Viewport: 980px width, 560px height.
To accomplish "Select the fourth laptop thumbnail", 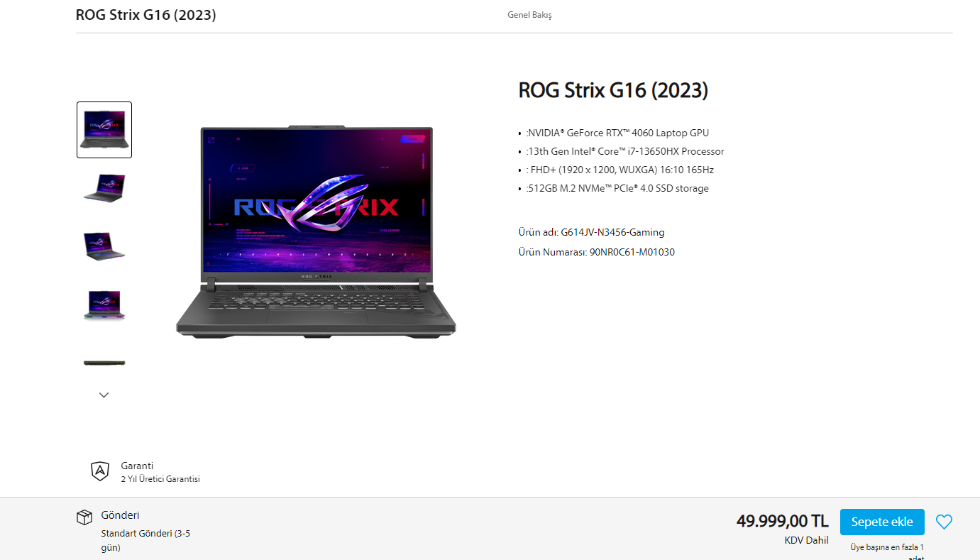I will 104,304.
